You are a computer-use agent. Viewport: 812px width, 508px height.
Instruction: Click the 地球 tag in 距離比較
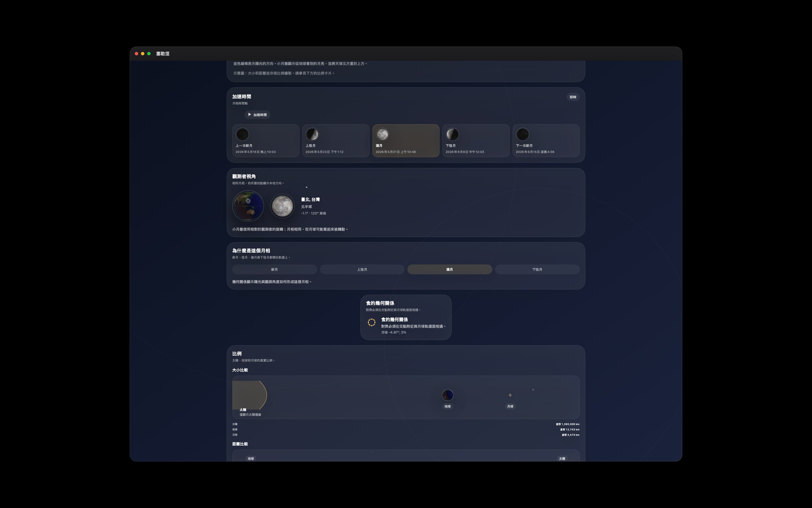(x=251, y=459)
